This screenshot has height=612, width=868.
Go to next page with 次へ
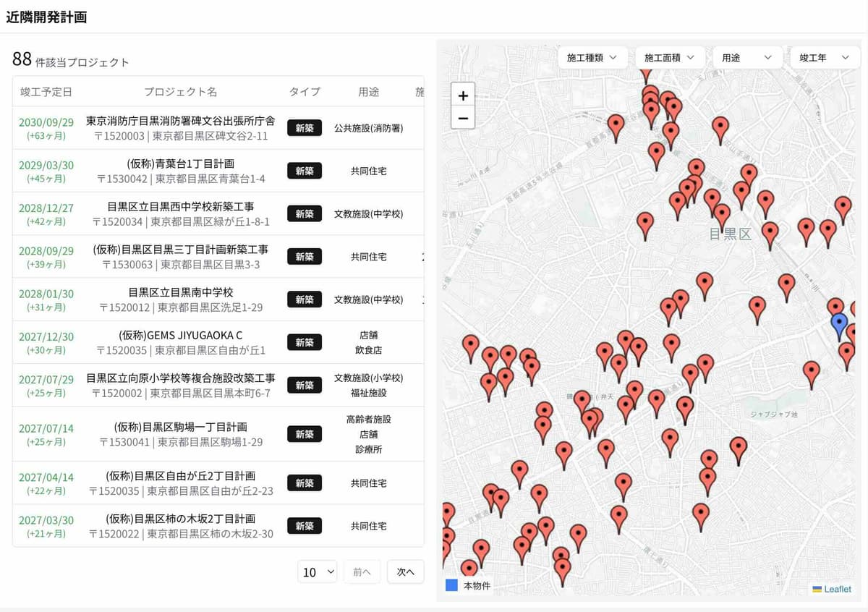pyautogui.click(x=405, y=571)
